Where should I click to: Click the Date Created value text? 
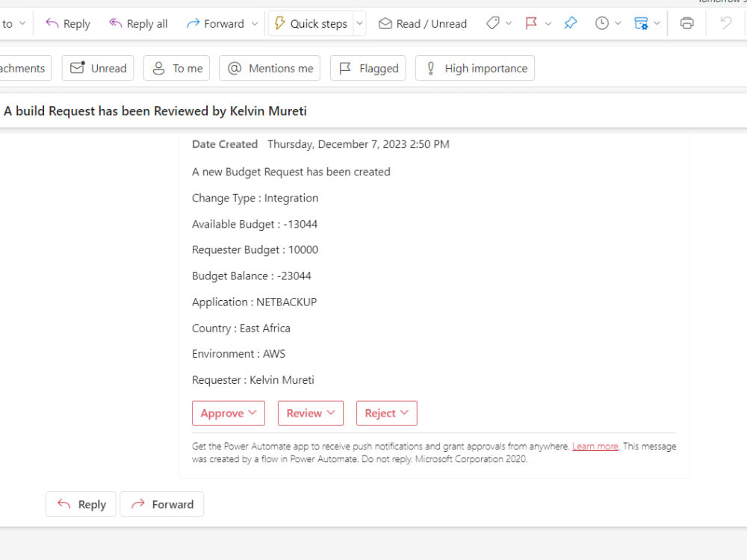[359, 144]
